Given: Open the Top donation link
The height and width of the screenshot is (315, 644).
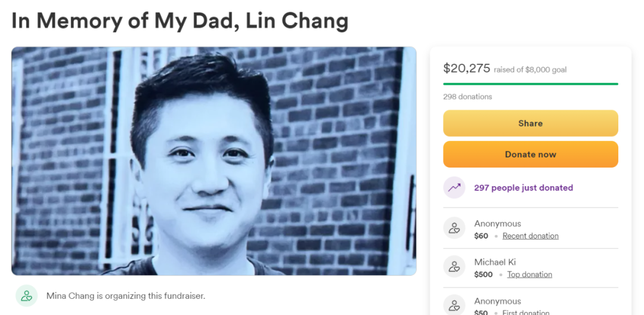Looking at the screenshot, I should (530, 275).
